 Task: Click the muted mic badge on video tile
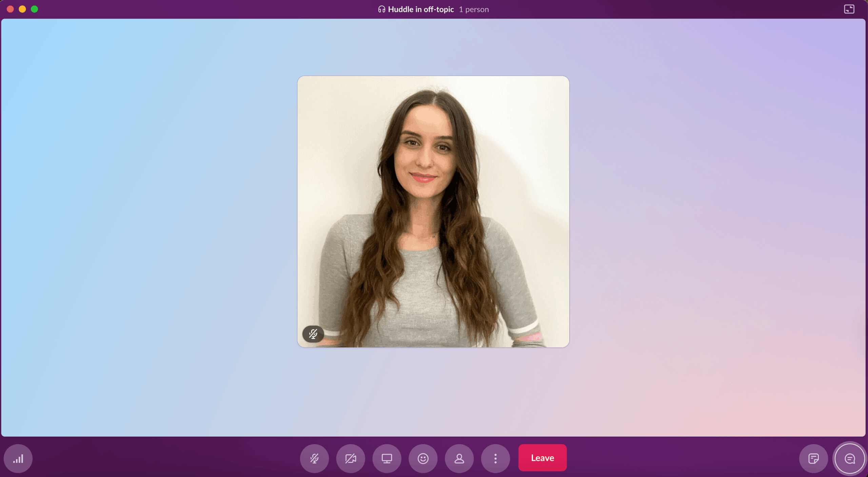313,334
